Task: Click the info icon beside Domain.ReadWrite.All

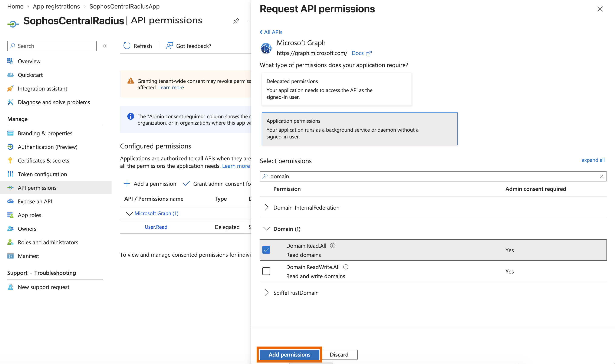Action: [346, 267]
